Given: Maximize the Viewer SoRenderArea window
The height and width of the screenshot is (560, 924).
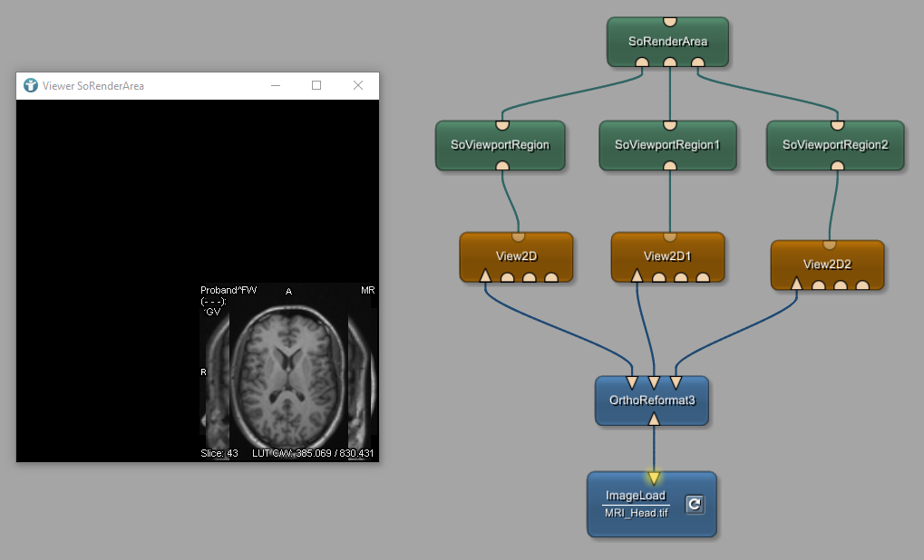Looking at the screenshot, I should [316, 85].
